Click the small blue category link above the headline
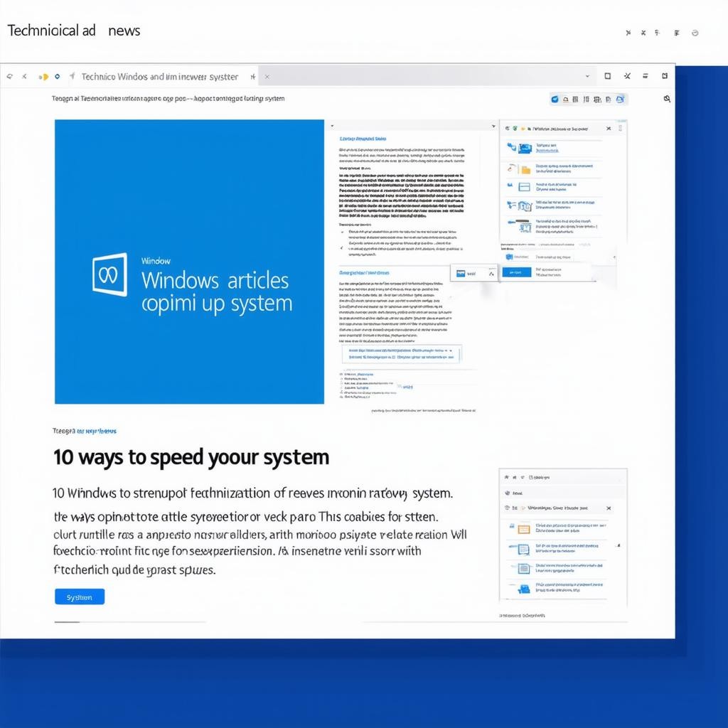 pyautogui.click(x=96, y=431)
